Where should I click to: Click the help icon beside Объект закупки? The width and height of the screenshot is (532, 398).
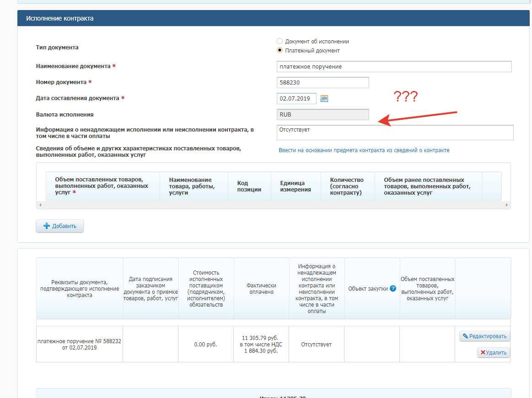click(392, 288)
